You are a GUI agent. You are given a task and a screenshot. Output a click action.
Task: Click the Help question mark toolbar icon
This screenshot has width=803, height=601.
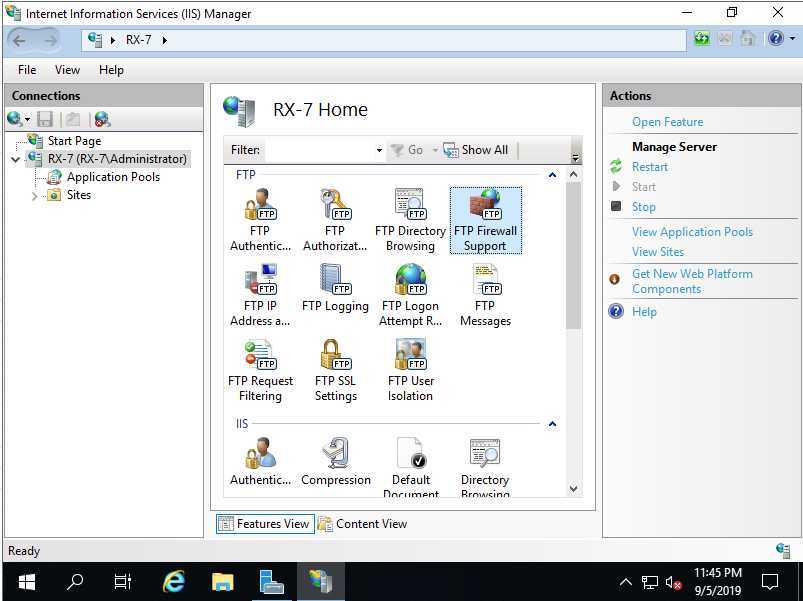point(775,38)
